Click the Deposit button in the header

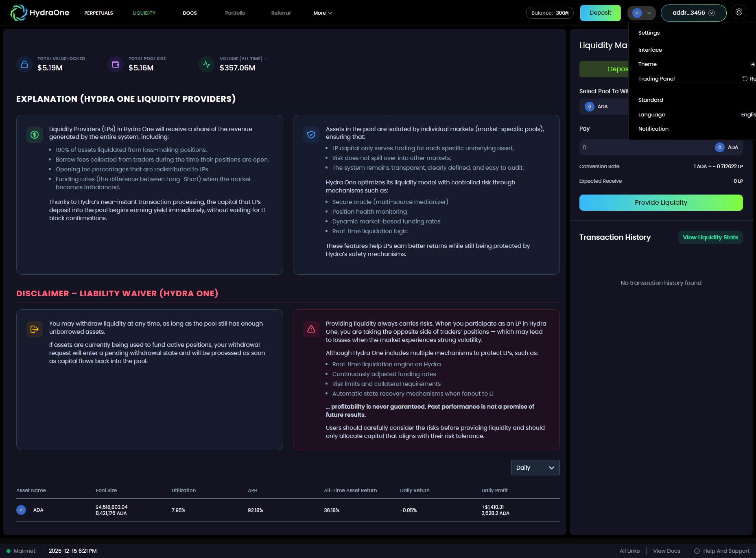600,13
